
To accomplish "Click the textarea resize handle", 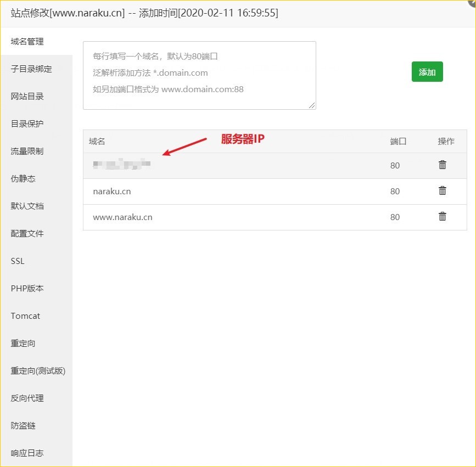I will 312,105.
